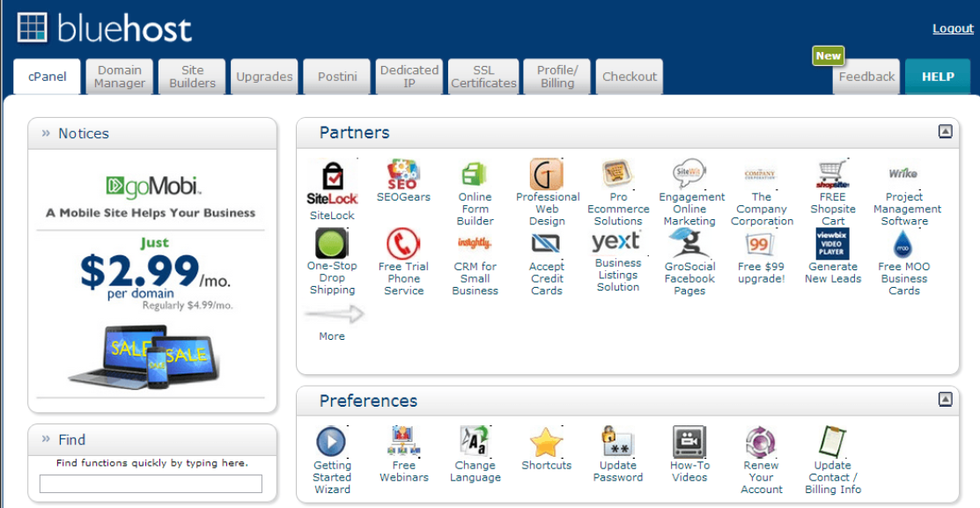Select the SEOGears icon

click(x=403, y=172)
